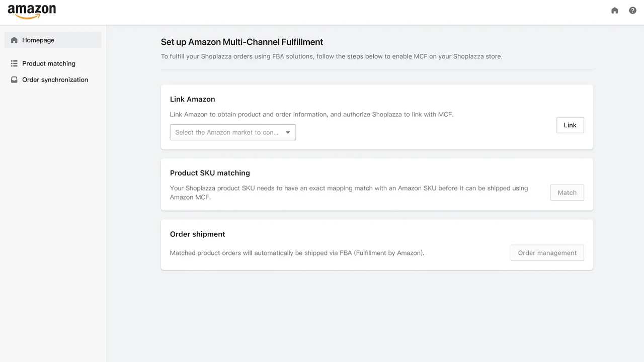Open the home icon in the top bar
This screenshot has height=362, width=644.
click(x=614, y=10)
